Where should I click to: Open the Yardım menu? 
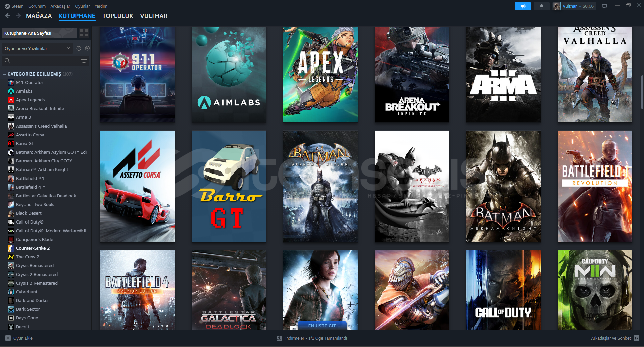[101, 6]
